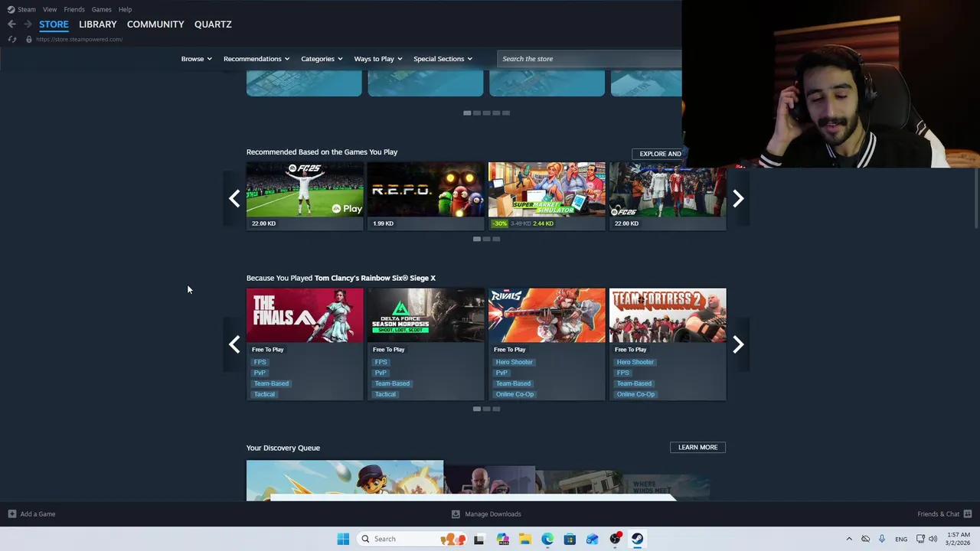
Task: Click the microphone icon in the system tray
Action: click(x=882, y=539)
